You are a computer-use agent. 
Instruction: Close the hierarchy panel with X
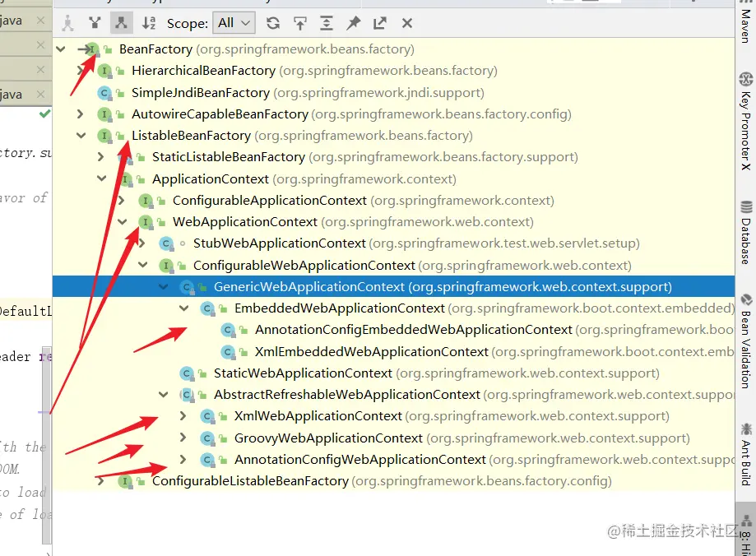(x=407, y=23)
